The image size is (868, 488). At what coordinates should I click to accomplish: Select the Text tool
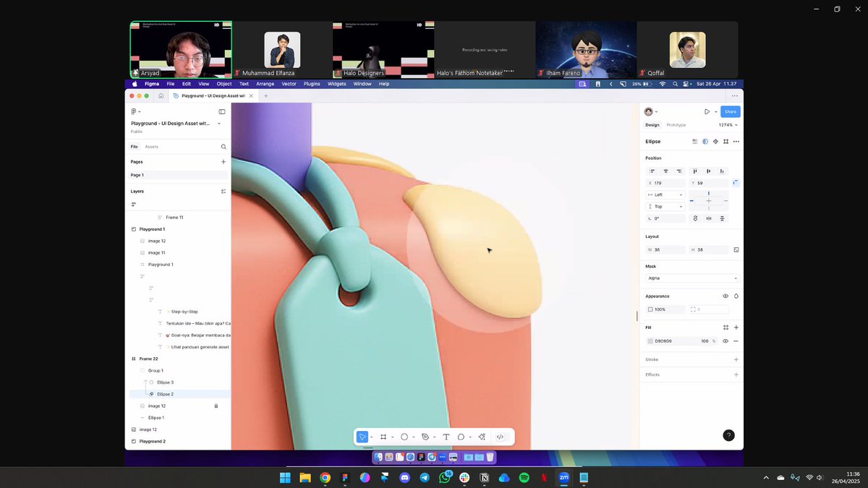[446, 436]
